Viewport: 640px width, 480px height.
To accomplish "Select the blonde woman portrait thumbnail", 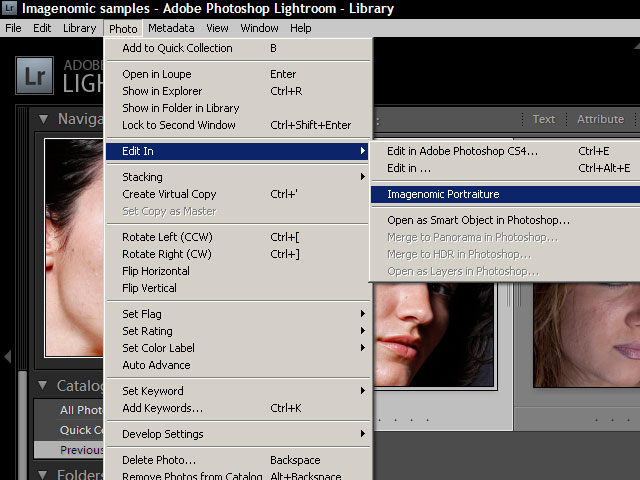I will 587,335.
